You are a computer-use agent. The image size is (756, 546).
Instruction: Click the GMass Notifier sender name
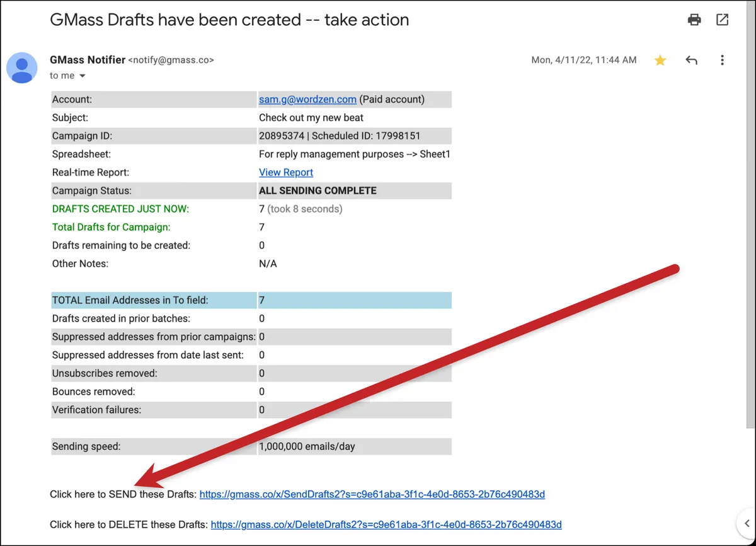pos(87,61)
